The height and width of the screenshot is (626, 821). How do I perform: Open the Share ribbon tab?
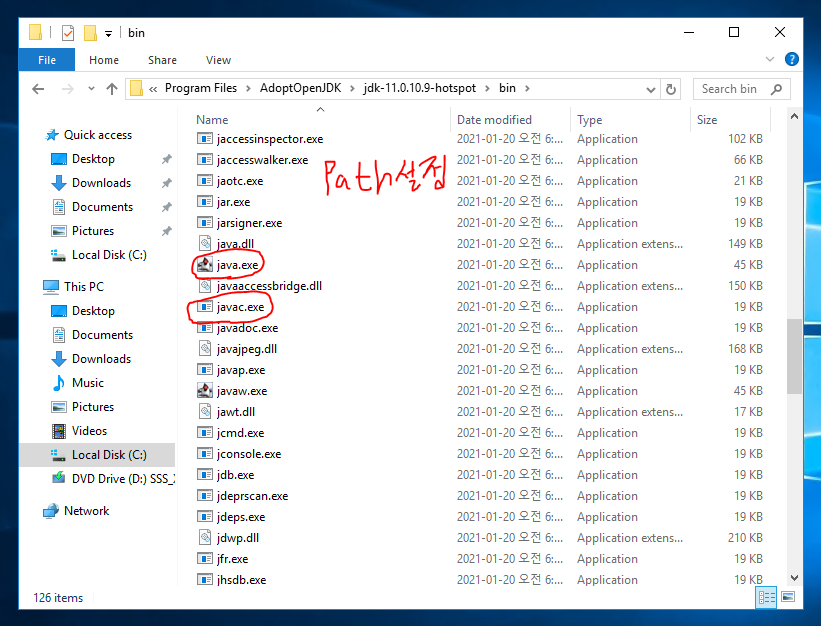coord(162,60)
